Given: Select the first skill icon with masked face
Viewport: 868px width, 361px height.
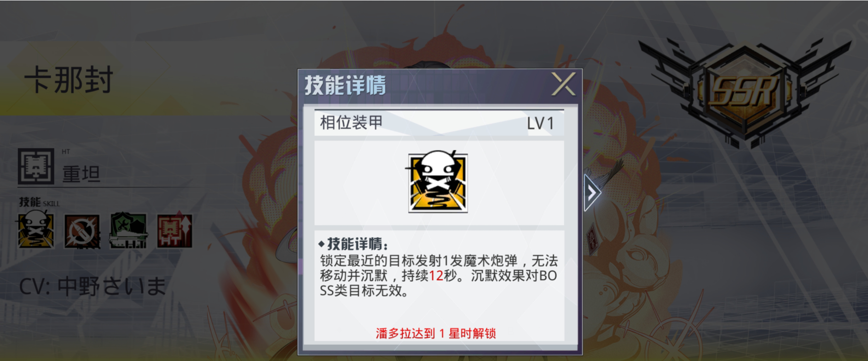Looking at the screenshot, I should coord(36,230).
